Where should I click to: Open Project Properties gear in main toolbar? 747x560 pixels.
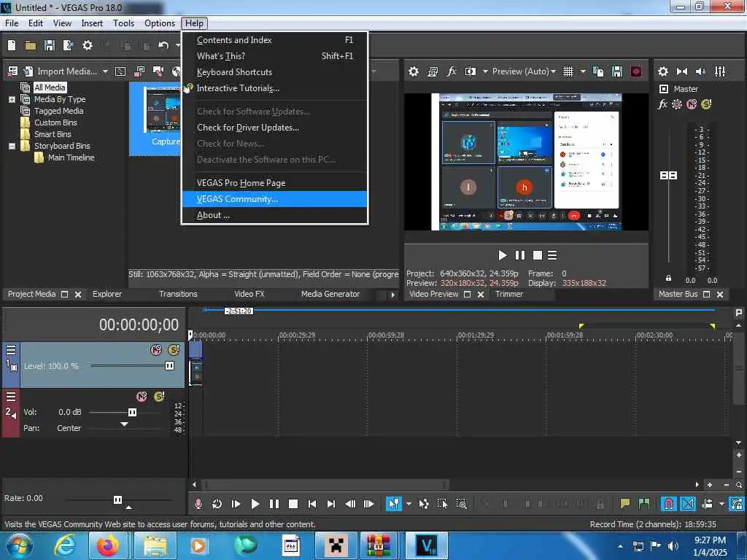point(88,45)
